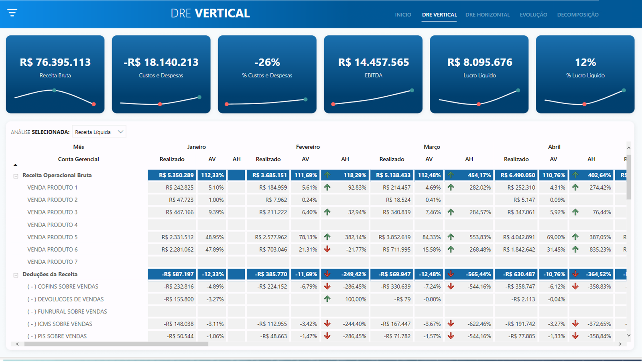Click the left arrow of the horizontal table scrollbar
Viewport: 642px width, 364px height.
(x=17, y=344)
